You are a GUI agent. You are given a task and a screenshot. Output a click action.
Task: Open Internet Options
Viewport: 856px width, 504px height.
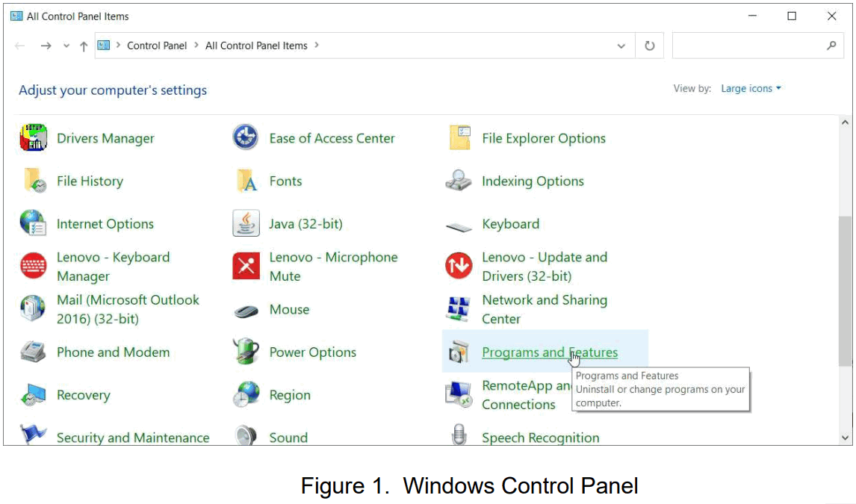click(105, 223)
